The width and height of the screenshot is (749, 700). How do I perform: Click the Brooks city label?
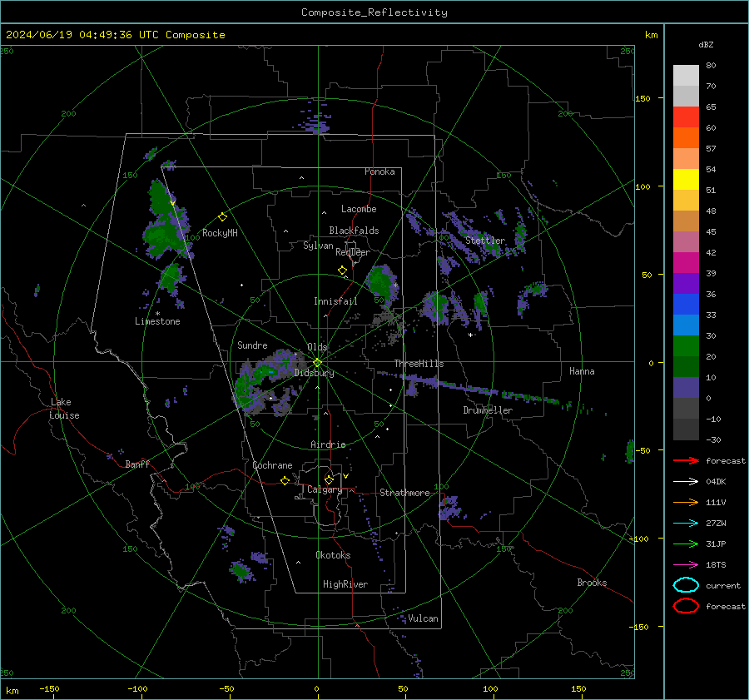[x=592, y=583]
